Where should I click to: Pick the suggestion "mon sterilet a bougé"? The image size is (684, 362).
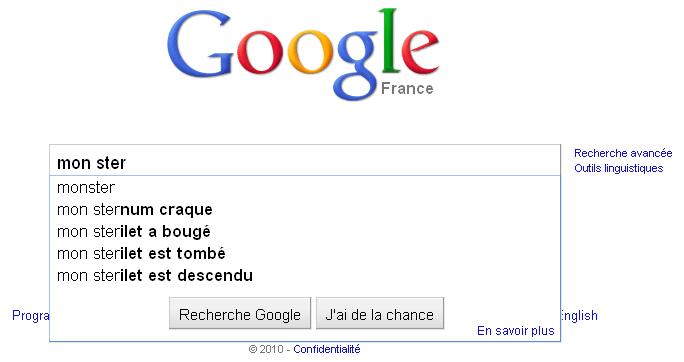(305, 232)
